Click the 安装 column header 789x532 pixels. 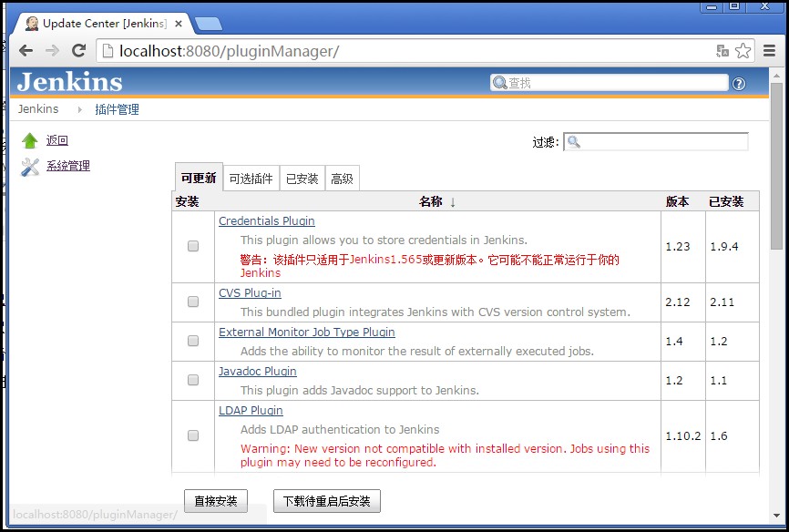[187, 202]
